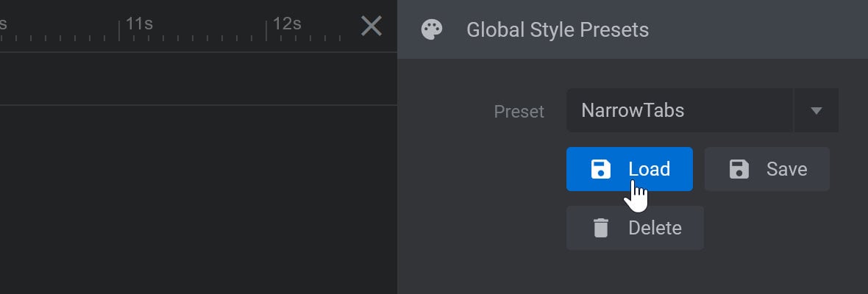Screen dimensions: 868x294
Task: Jump to the 11s timeline marker
Action: coord(138,24)
